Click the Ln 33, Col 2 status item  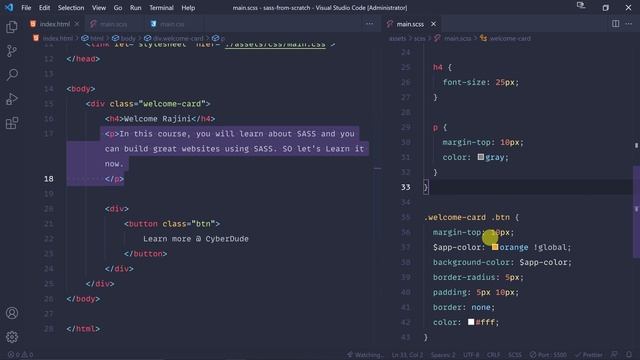(x=407, y=355)
